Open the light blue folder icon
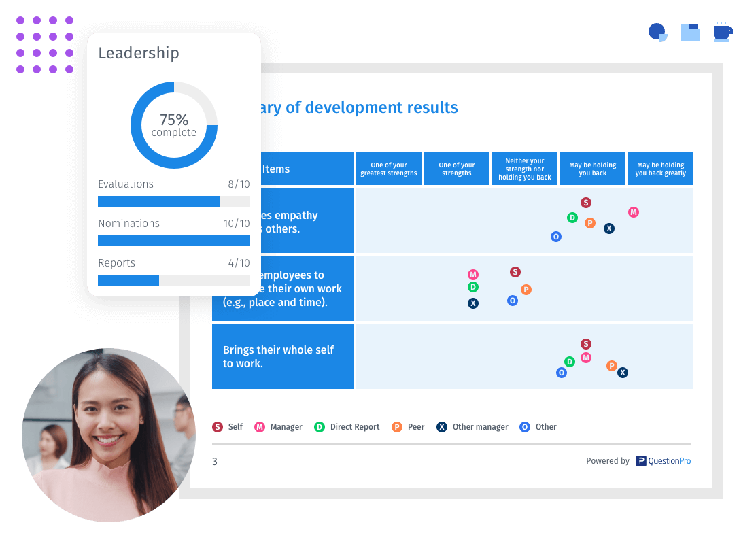 690,32
